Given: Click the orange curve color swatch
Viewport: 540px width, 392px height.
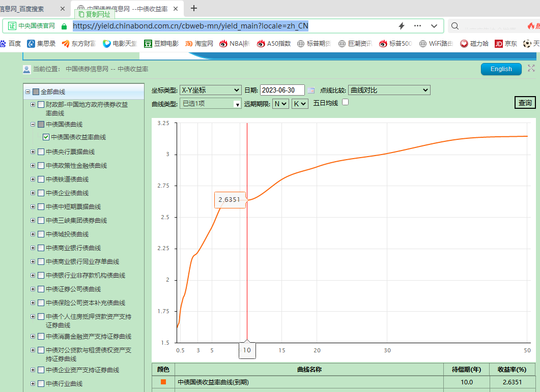Looking at the screenshot, I should click(163, 382).
